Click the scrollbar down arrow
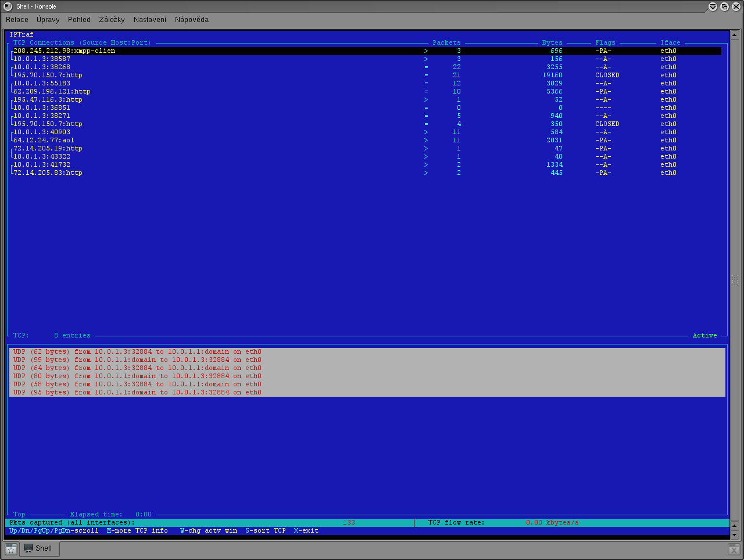 pos(734,534)
